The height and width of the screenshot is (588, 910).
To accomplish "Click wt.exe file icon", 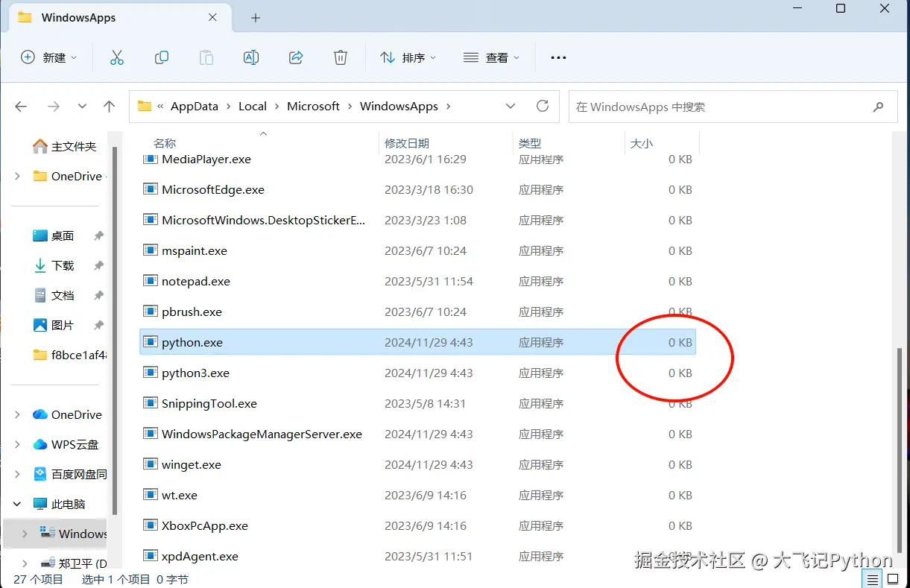I will tap(150, 495).
